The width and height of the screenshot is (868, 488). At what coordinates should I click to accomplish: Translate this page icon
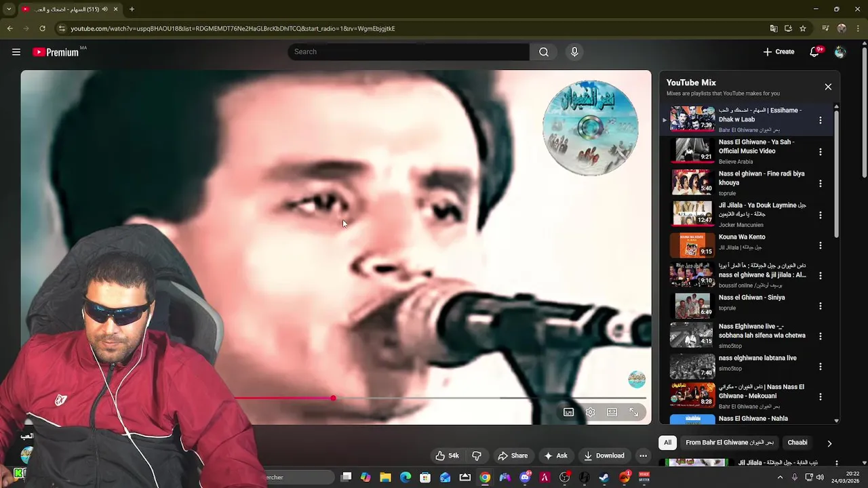pyautogui.click(x=774, y=28)
